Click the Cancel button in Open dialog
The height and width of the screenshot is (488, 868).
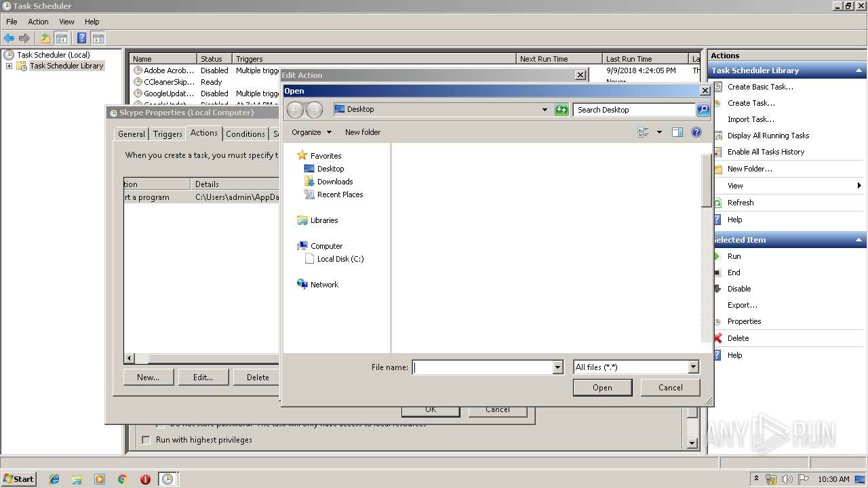[671, 388]
